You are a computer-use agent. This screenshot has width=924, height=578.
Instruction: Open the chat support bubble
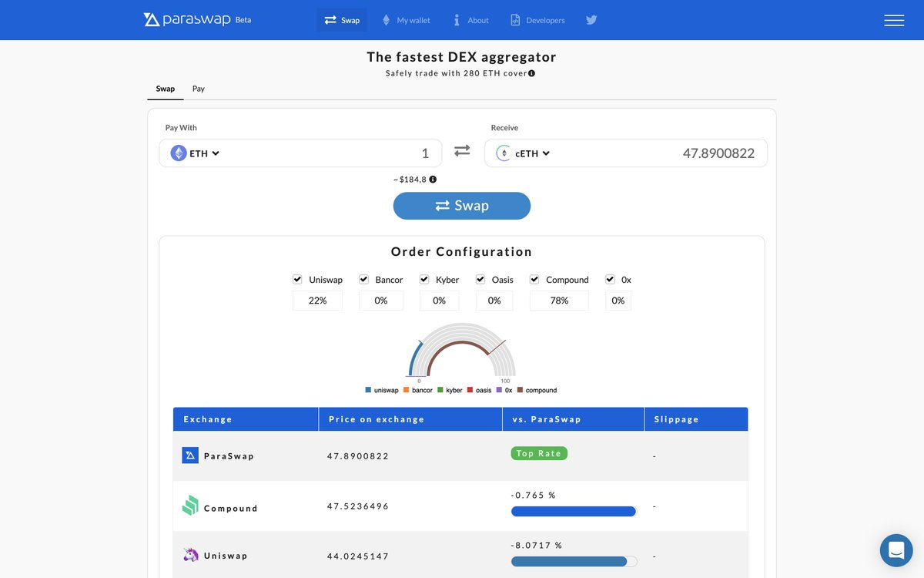click(x=896, y=550)
